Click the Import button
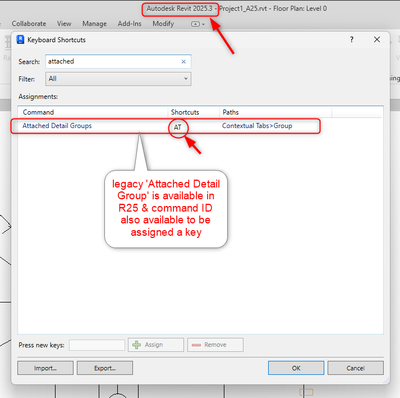This screenshot has width=400, height=398. (45, 368)
